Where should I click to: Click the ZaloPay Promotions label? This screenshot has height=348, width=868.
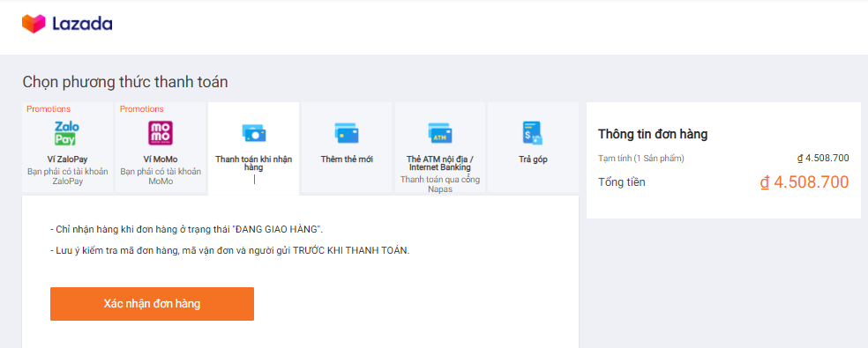(49, 109)
